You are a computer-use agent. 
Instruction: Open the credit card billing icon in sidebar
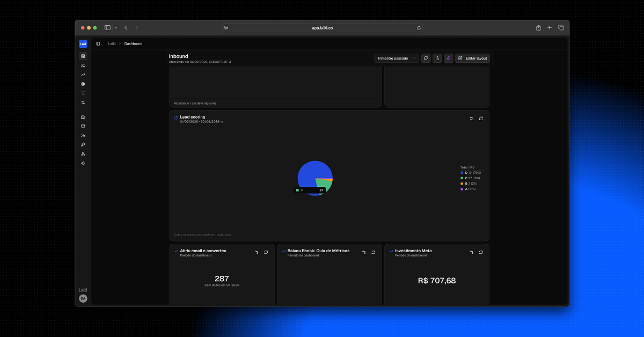click(83, 126)
